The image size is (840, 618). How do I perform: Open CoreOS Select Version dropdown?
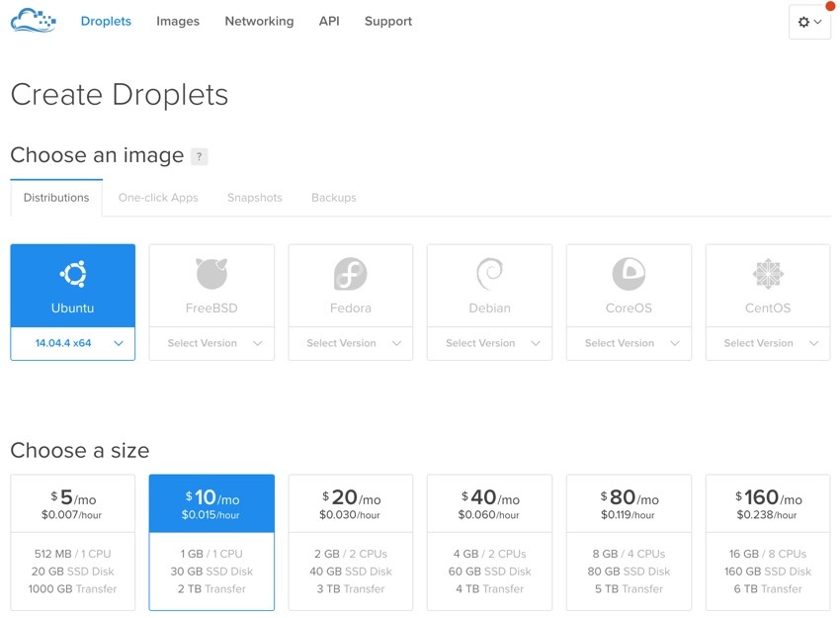(629, 343)
